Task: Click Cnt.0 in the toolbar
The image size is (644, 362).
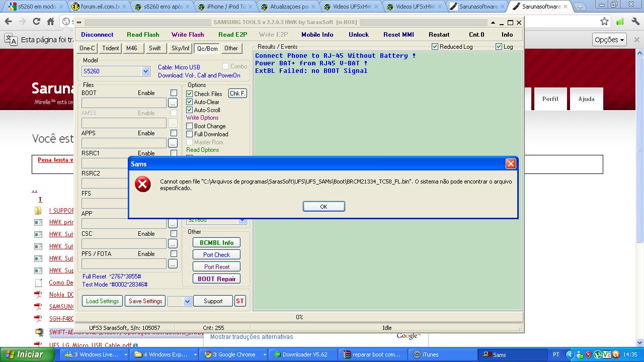Action: 476,35
